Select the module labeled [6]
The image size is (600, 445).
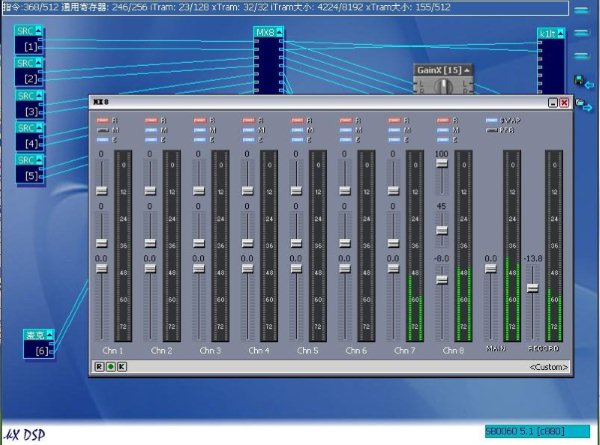point(41,343)
